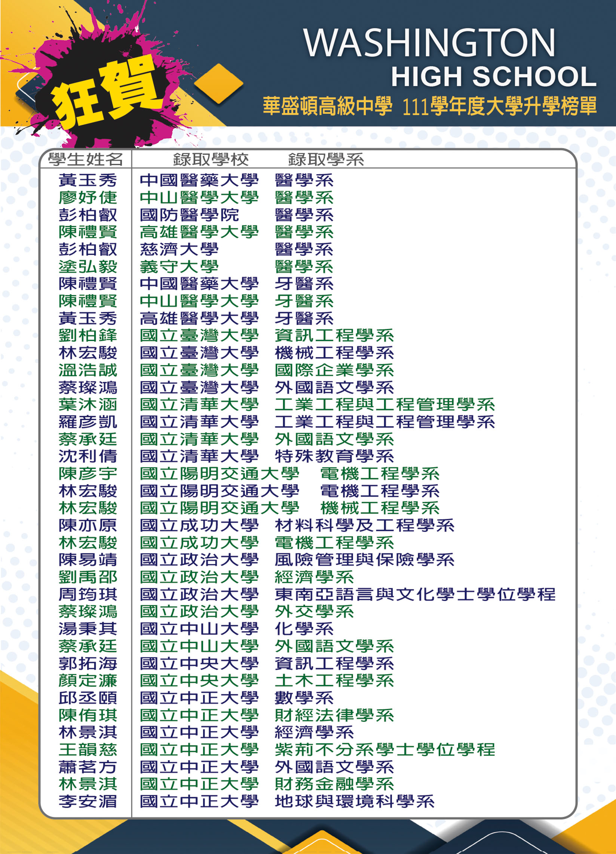Click the 東南亞語言與文化學士學位學程 entry

pos(415,595)
